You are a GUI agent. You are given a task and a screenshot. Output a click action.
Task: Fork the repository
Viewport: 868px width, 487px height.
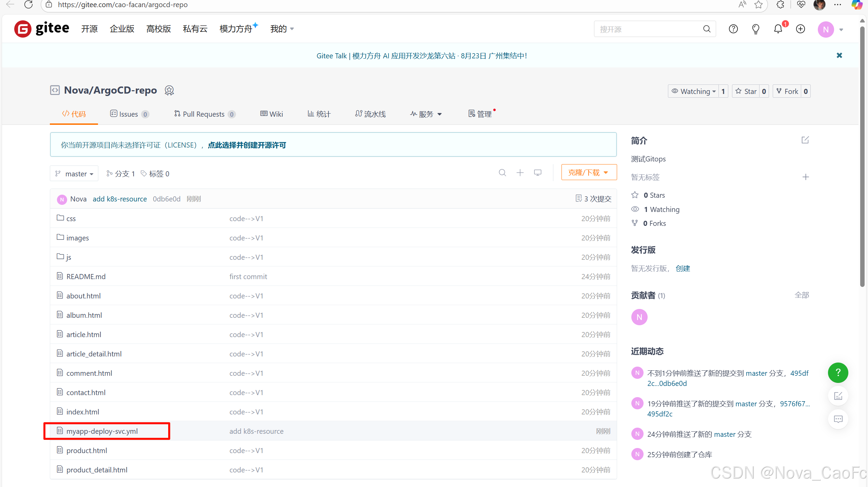pyautogui.click(x=787, y=91)
